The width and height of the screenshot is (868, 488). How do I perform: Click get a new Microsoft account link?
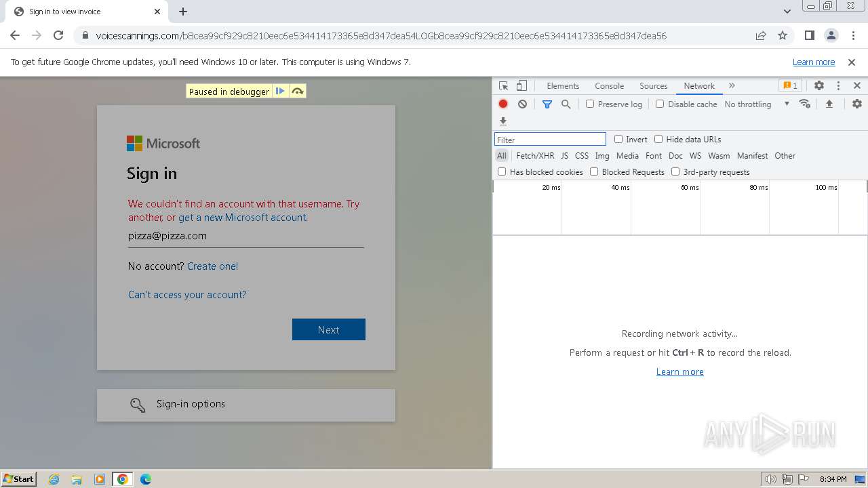[243, 218]
